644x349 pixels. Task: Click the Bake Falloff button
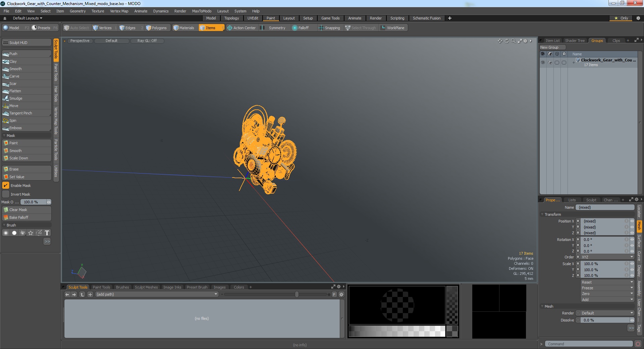(26, 217)
